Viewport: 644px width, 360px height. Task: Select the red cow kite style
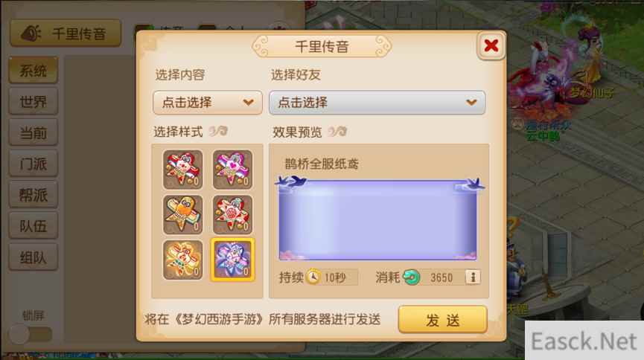tap(182, 169)
